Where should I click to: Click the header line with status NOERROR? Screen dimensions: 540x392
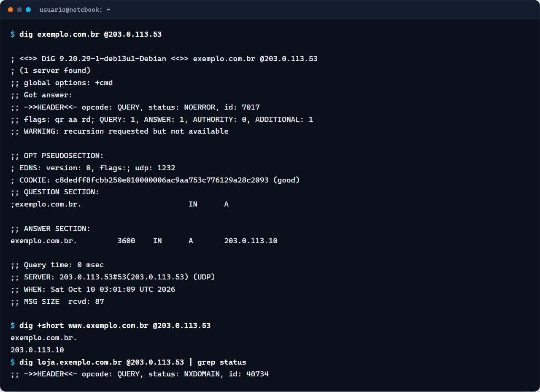click(x=135, y=107)
